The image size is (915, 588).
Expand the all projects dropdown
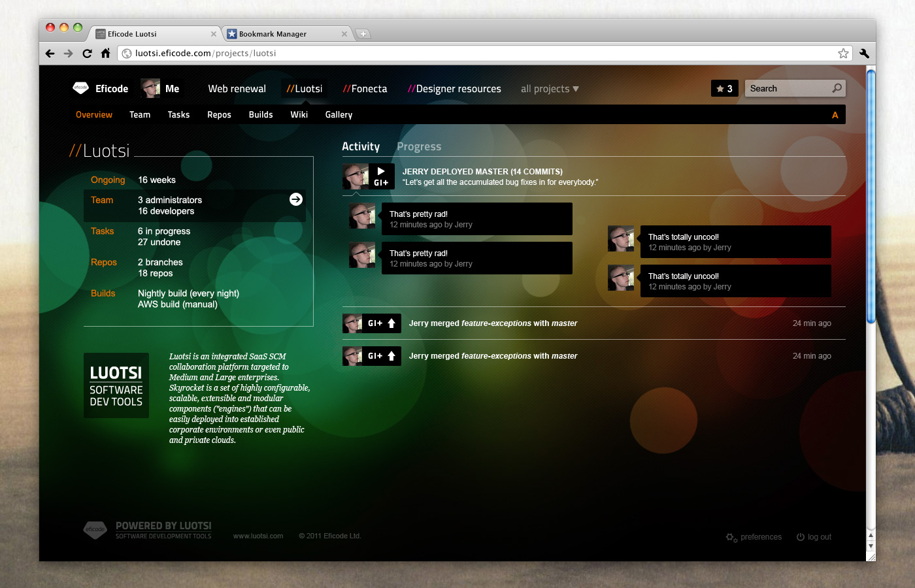tap(550, 89)
